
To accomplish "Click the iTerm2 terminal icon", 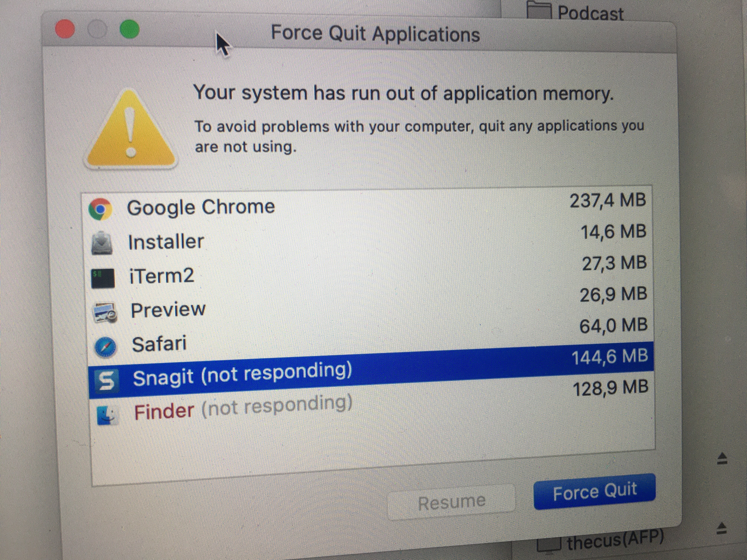I will pyautogui.click(x=103, y=278).
